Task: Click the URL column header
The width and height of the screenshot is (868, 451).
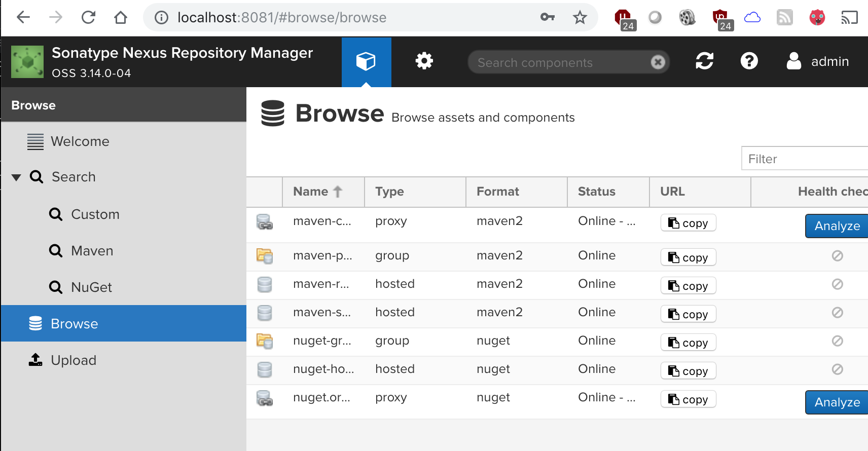Action: [700, 192]
